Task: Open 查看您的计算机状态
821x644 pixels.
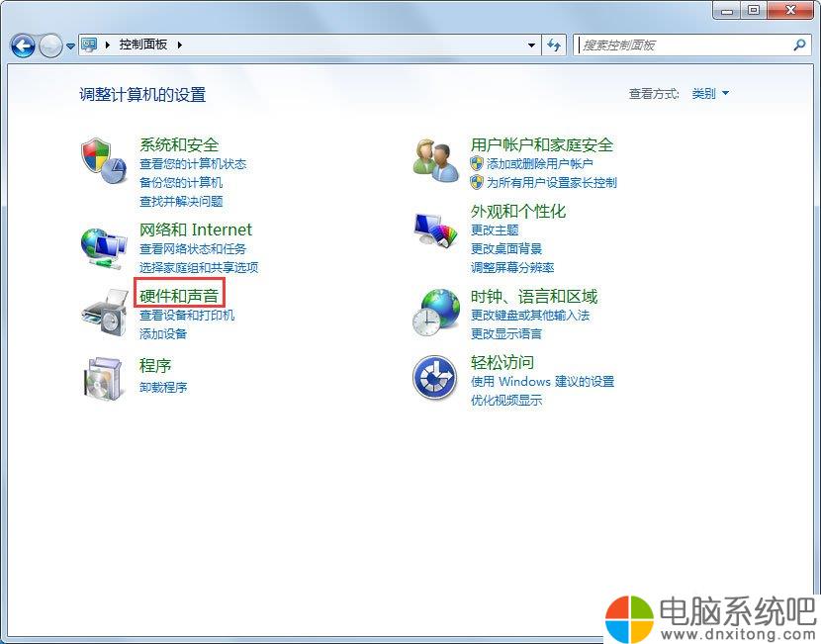Action: (193, 164)
